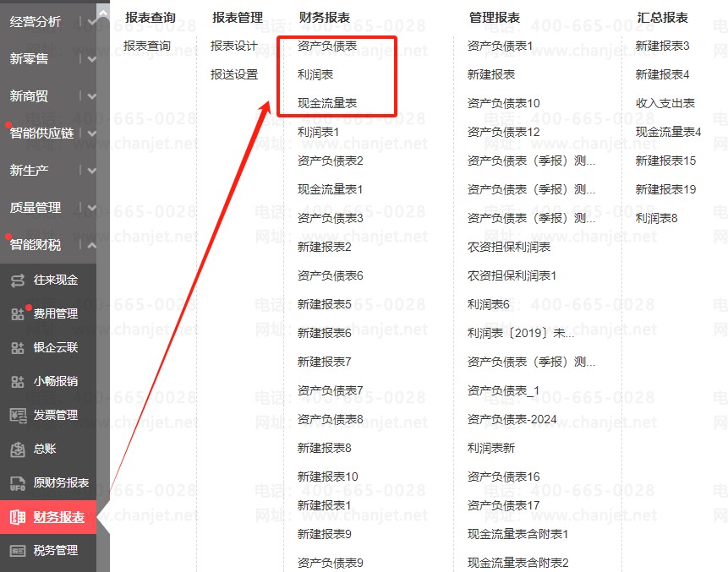Open the 新零售 sidebar section
Screen dimensions: 728x572
29,59
